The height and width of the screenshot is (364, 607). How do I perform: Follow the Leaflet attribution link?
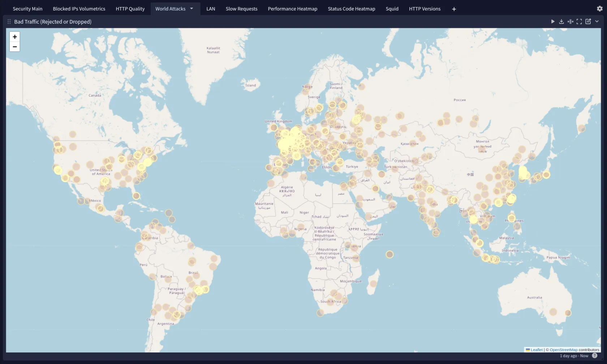click(x=536, y=350)
